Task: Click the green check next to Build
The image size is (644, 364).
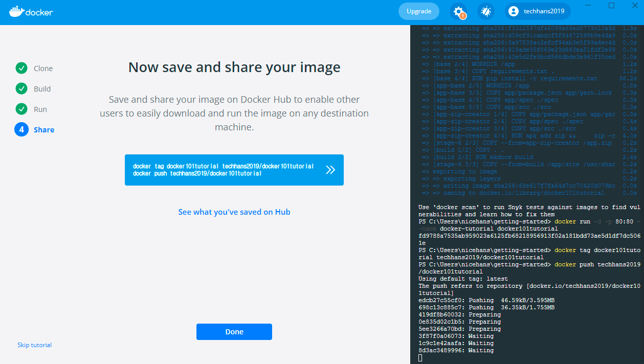Action: [21, 88]
